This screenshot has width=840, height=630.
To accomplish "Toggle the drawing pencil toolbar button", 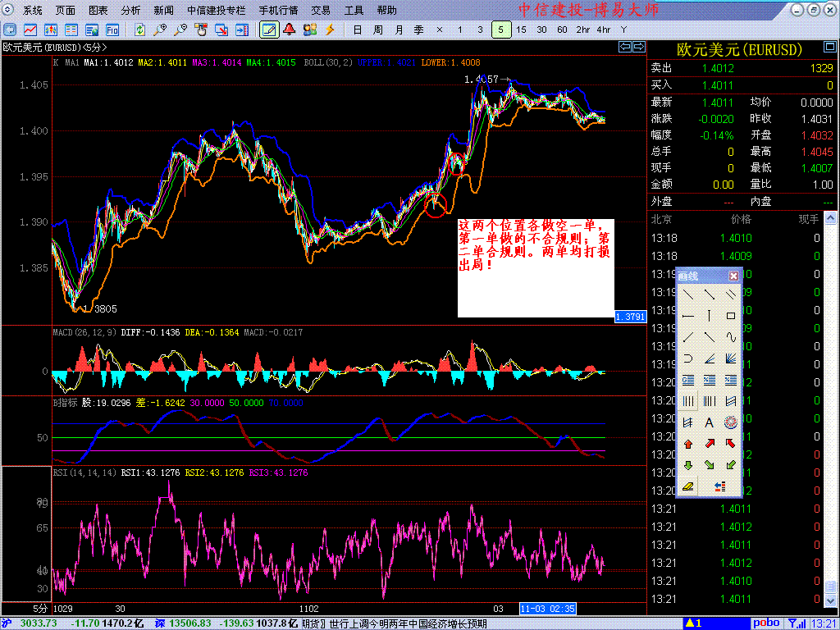I will [x=267, y=30].
